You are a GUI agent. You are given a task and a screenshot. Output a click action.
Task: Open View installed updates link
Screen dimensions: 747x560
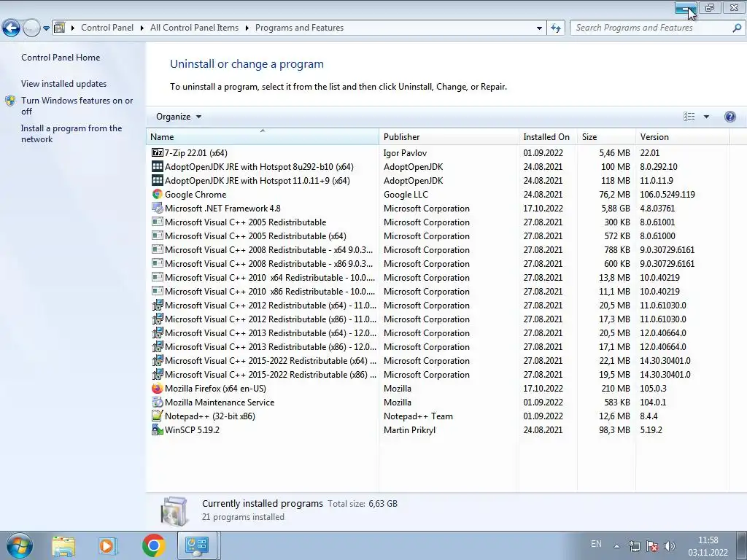tap(64, 84)
